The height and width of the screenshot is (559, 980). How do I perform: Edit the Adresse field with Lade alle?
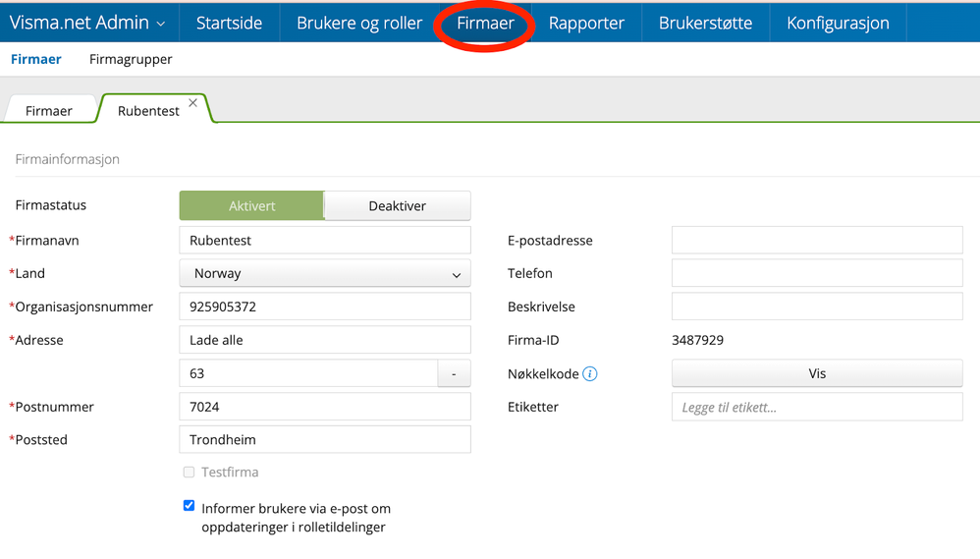pyautogui.click(x=325, y=340)
